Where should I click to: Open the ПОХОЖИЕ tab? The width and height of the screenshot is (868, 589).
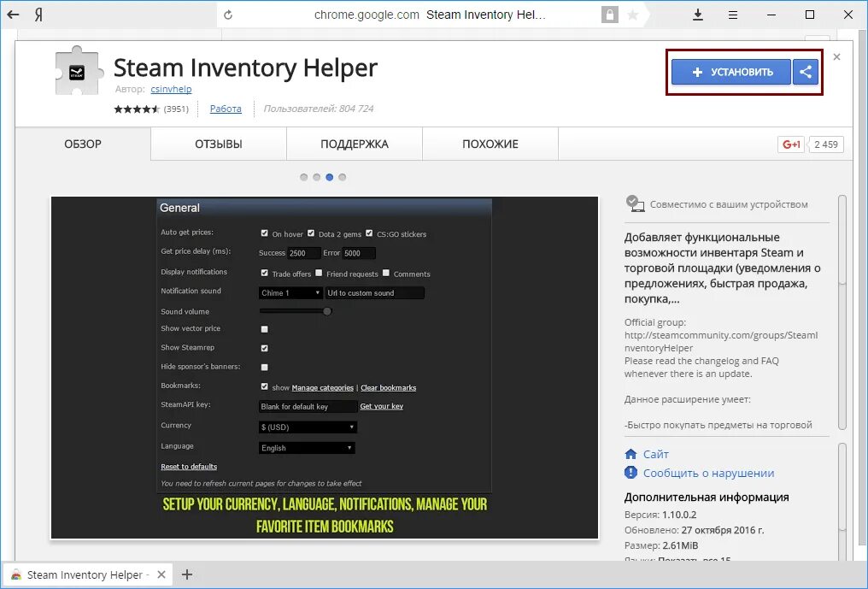[490, 144]
